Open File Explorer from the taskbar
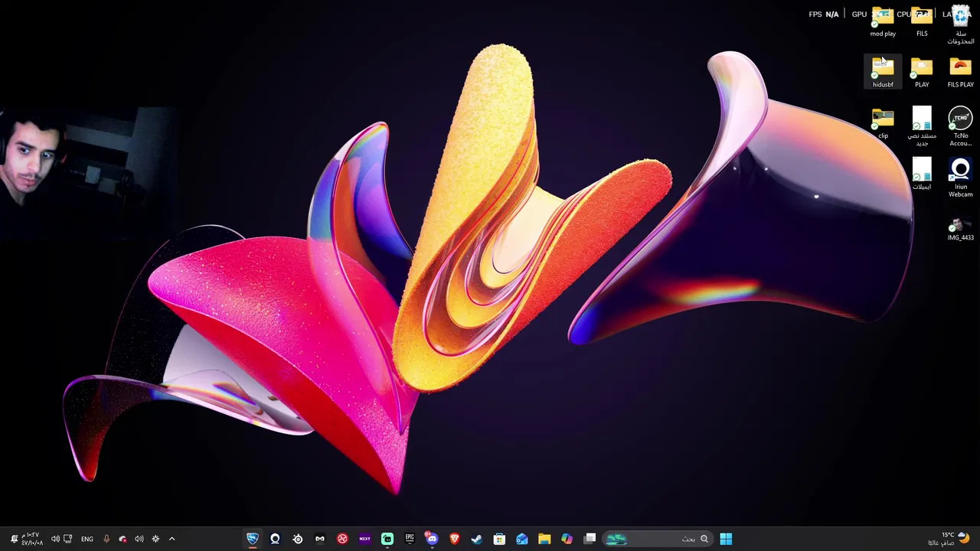The image size is (980, 551). click(x=544, y=539)
